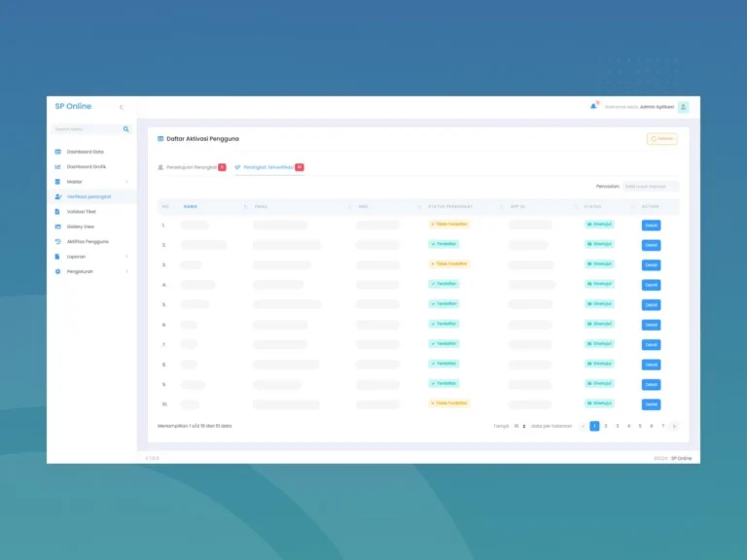Sort by the STATUS column sort icon
Screen dimensions: 747x560
632,207
